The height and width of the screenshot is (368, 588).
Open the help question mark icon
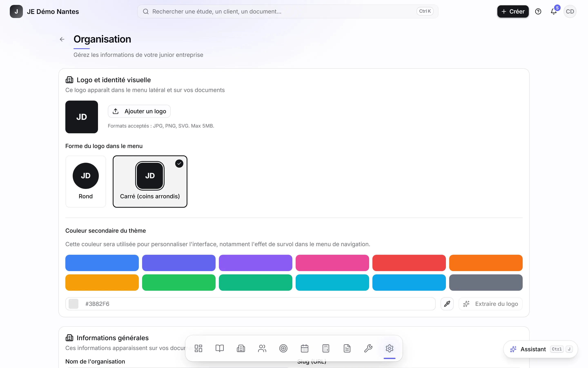pyautogui.click(x=538, y=11)
